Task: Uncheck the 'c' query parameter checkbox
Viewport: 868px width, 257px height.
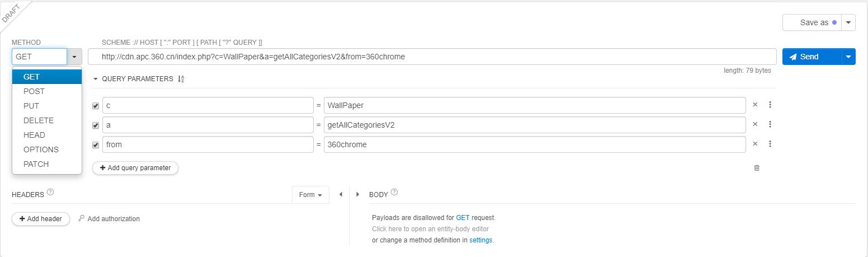Action: (96, 106)
